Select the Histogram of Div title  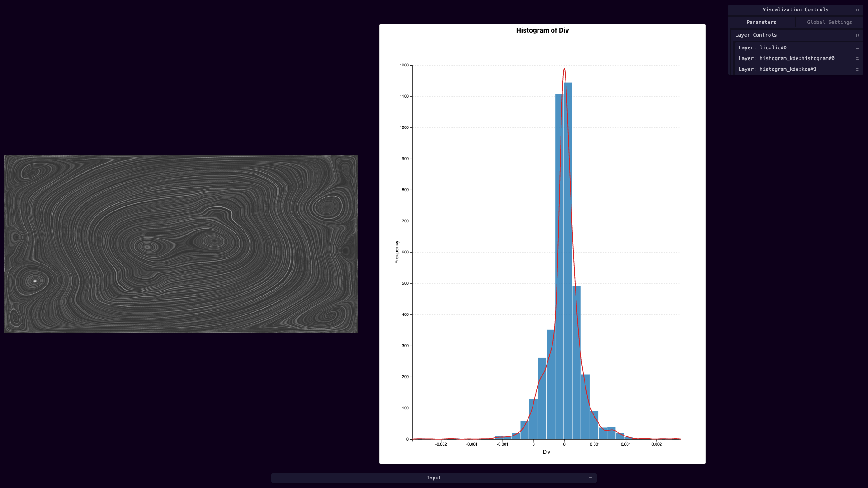542,30
